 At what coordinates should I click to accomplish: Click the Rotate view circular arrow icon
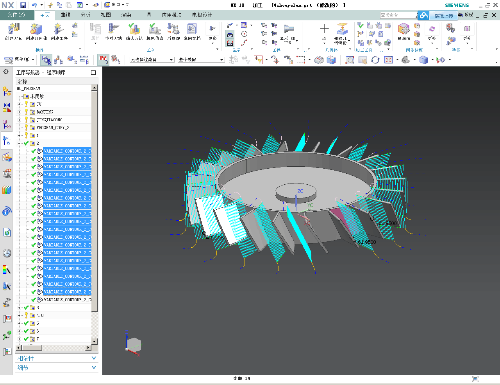pos(375,60)
